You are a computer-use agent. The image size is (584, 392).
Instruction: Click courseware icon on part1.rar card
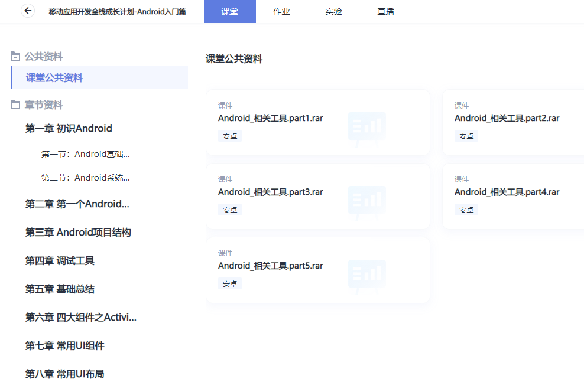(367, 129)
